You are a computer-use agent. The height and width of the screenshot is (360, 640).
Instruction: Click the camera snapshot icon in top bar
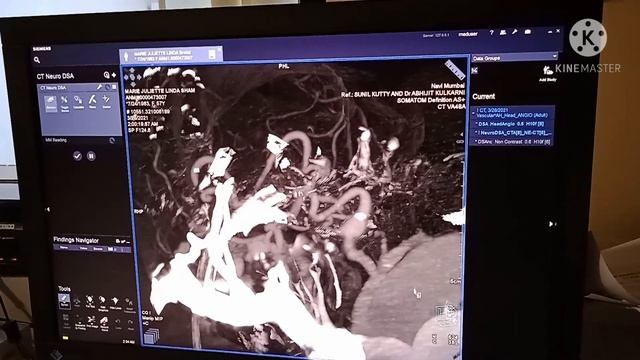point(528,31)
